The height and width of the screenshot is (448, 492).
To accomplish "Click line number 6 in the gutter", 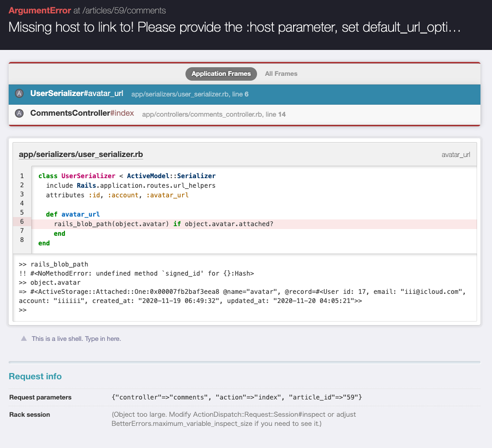I will pyautogui.click(x=22, y=221).
